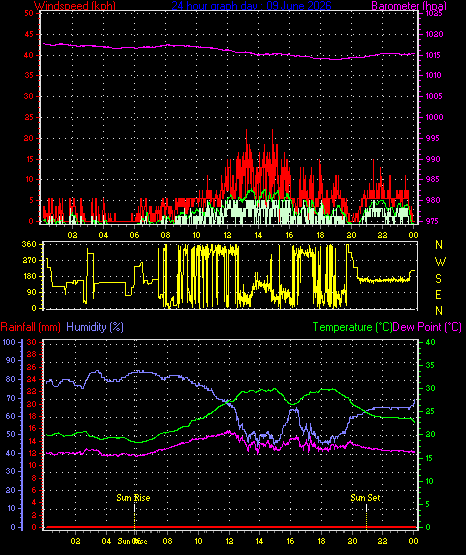
Task: Select the 15 value on temperature axis
Action: click(429, 458)
